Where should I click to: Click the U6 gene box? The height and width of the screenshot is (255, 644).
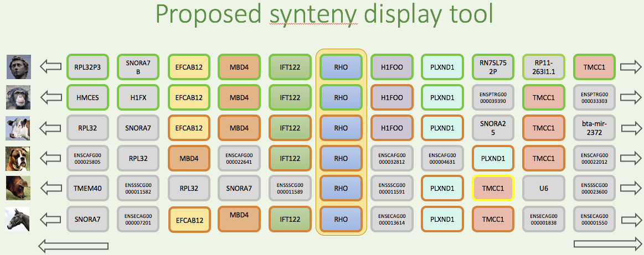tap(543, 189)
